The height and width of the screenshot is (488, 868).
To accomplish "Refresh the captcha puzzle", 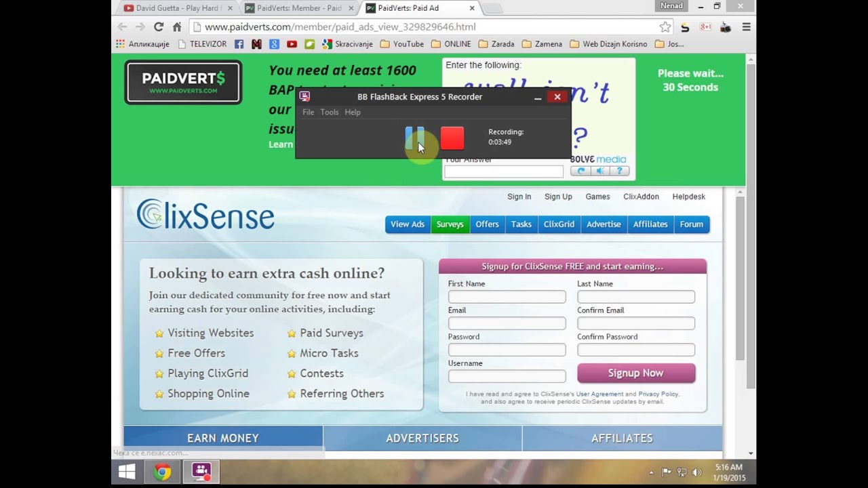I will coord(580,171).
